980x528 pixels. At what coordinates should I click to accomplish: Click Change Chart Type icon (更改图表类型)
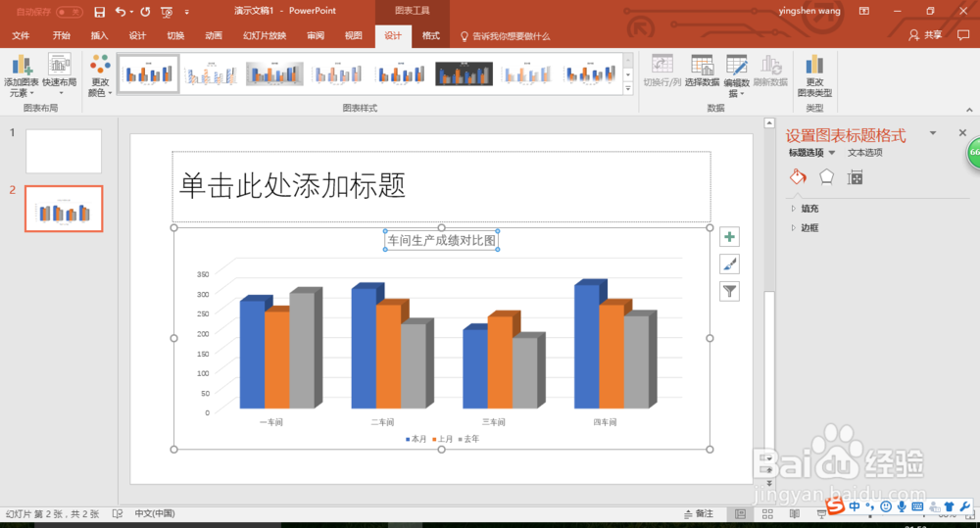click(x=814, y=65)
